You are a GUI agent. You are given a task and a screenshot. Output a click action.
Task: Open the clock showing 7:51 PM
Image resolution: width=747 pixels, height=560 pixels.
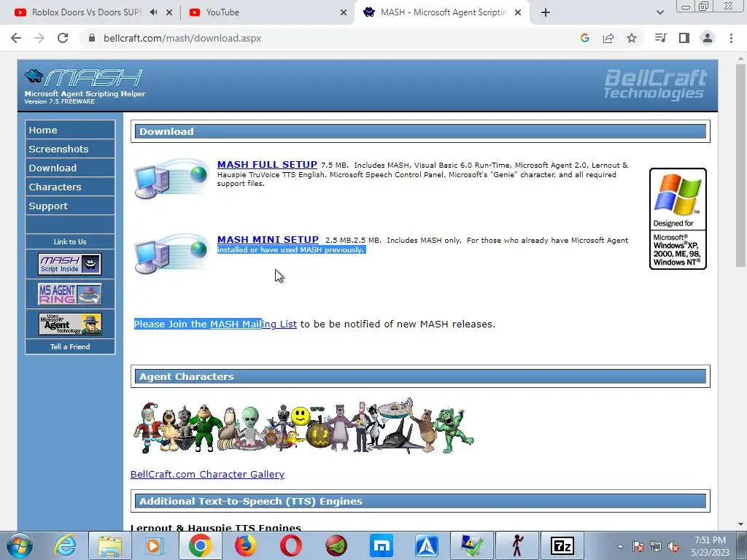(710, 546)
